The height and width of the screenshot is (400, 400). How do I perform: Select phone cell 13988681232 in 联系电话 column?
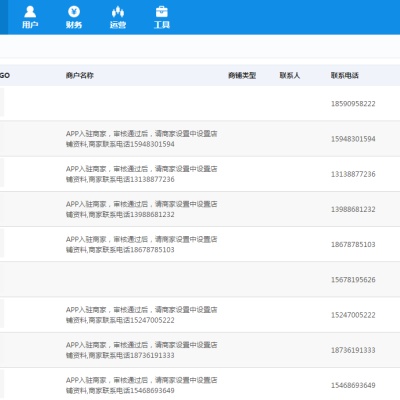353,209
